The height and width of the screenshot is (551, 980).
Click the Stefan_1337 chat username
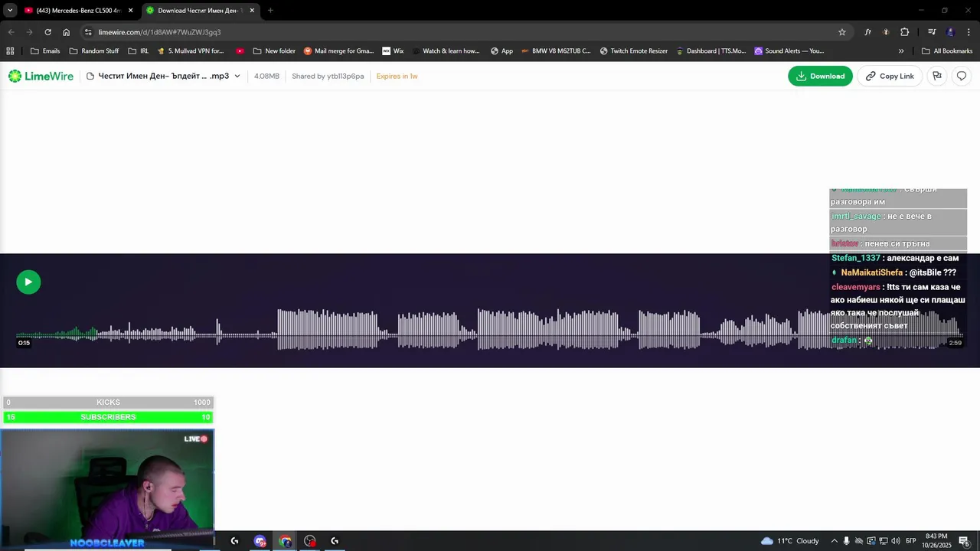pos(856,259)
